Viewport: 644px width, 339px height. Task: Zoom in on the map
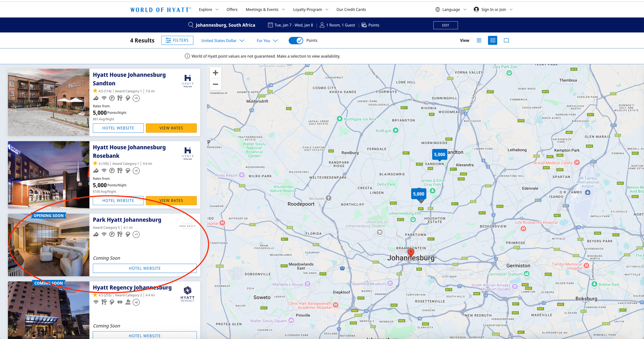click(215, 73)
